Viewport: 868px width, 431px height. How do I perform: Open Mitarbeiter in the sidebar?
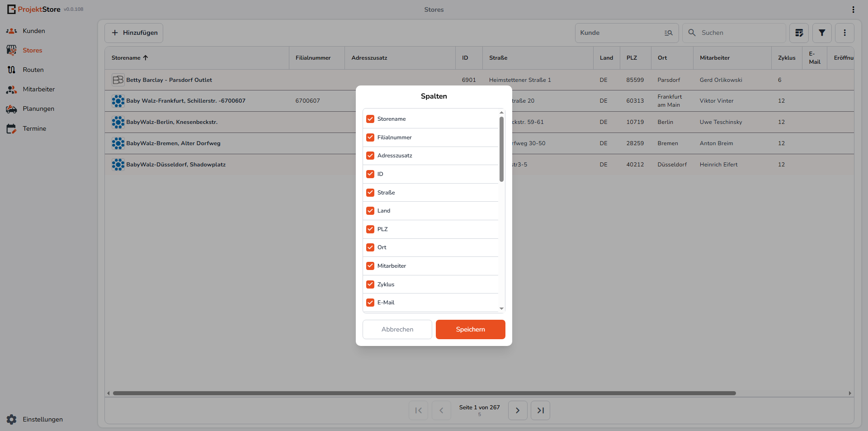tap(39, 90)
